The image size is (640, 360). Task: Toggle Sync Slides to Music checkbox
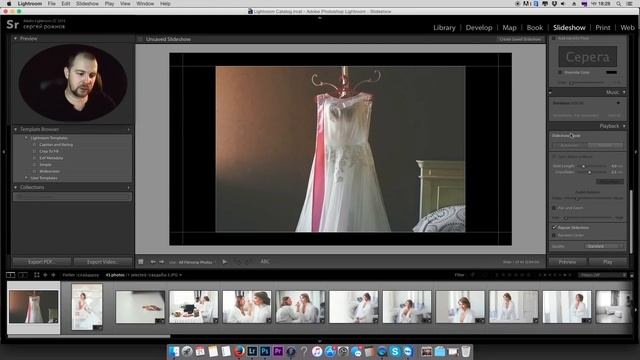(554, 156)
